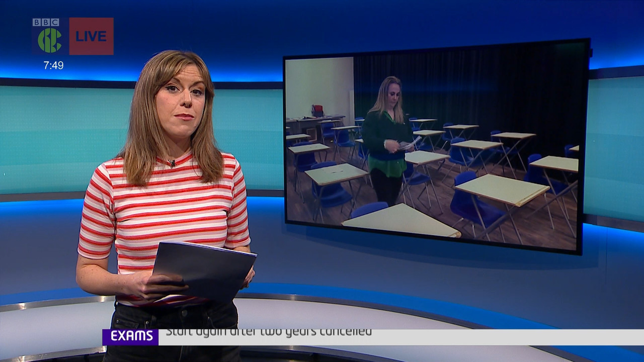Click the red LIVE badge

coord(91,36)
